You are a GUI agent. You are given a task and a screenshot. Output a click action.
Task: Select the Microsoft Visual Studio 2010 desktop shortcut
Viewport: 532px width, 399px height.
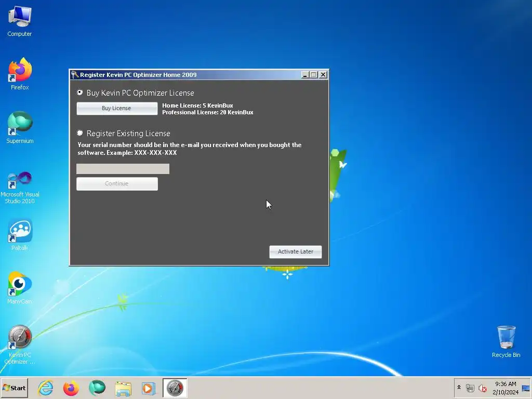pyautogui.click(x=20, y=187)
